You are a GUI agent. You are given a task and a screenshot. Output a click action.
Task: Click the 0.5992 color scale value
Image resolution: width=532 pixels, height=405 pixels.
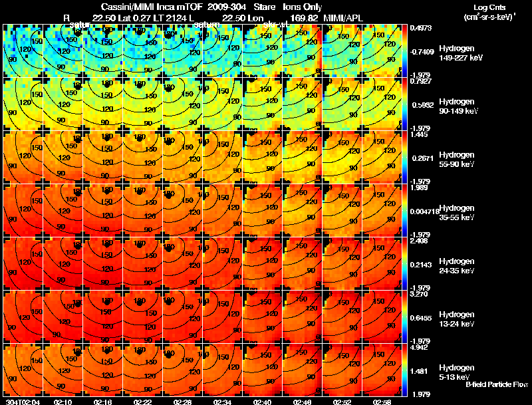(423, 105)
